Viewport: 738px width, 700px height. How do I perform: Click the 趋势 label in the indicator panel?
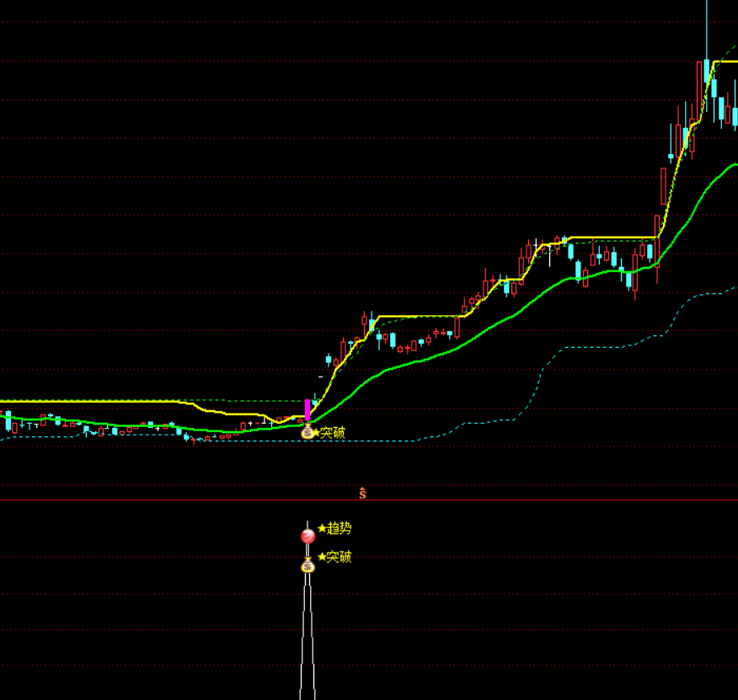(340, 529)
